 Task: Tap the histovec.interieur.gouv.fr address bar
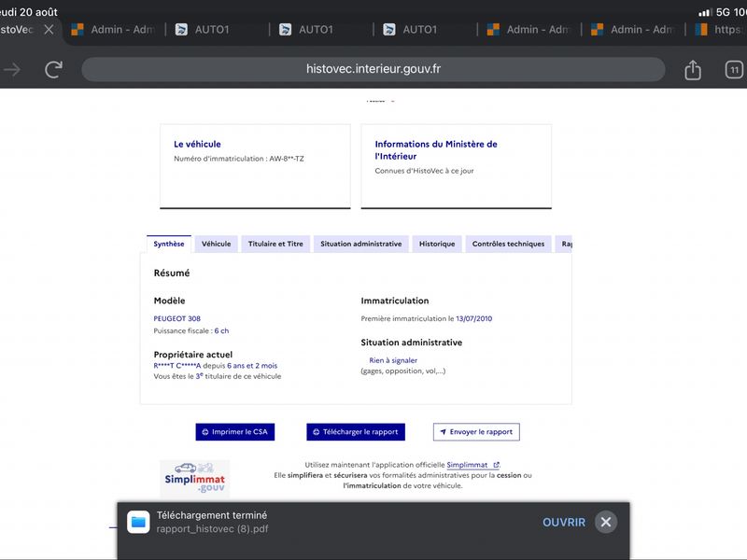(373, 69)
